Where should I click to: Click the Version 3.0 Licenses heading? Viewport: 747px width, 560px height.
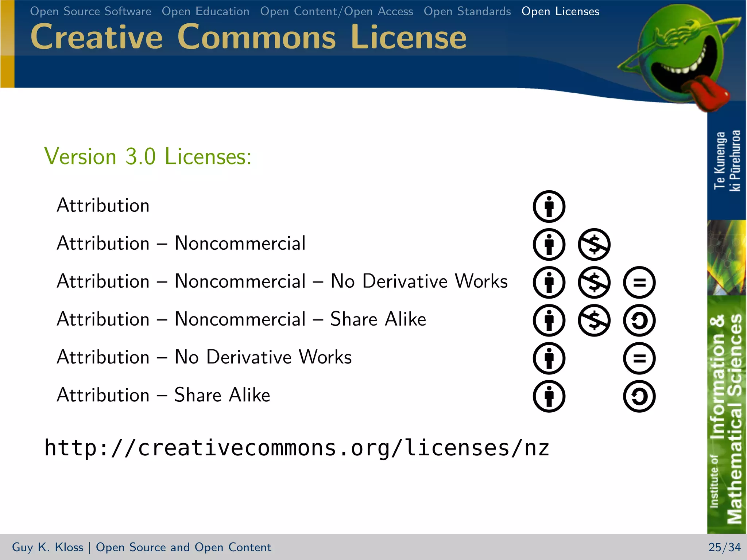click(x=148, y=156)
